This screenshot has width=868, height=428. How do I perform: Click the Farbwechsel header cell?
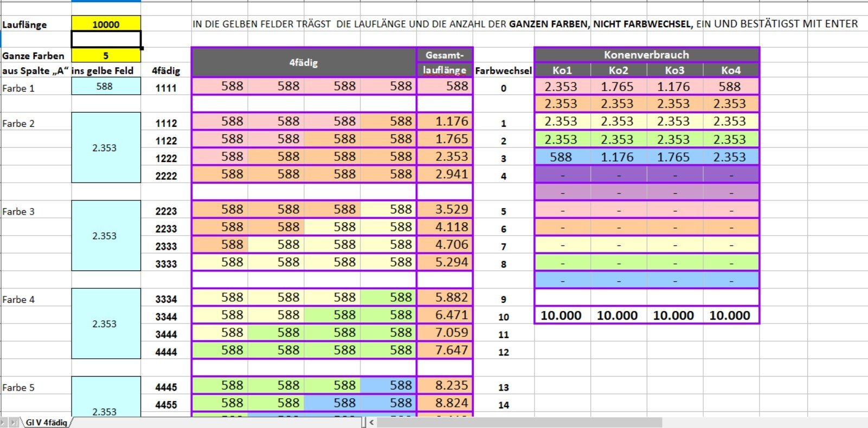point(503,71)
